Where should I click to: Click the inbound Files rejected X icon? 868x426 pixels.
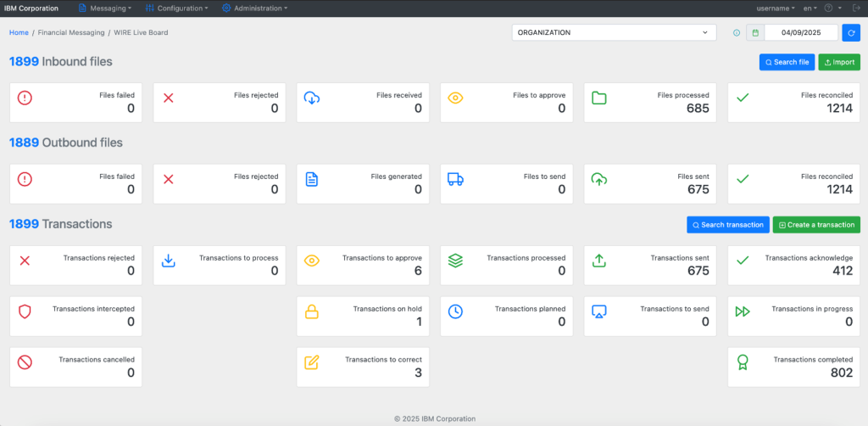pos(169,98)
